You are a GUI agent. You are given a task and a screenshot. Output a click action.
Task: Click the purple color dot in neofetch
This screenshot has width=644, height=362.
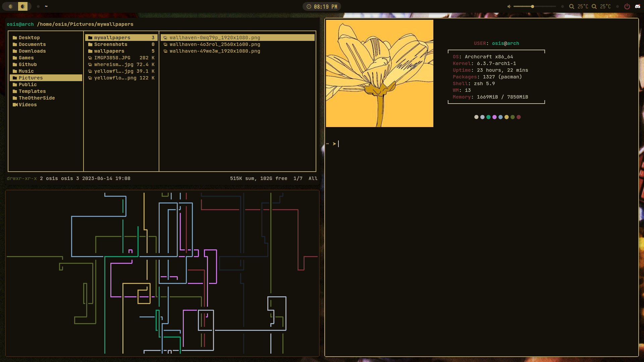point(494,117)
